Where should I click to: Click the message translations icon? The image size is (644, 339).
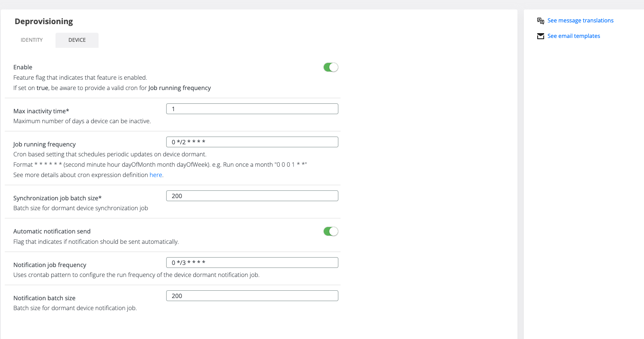coord(541,21)
